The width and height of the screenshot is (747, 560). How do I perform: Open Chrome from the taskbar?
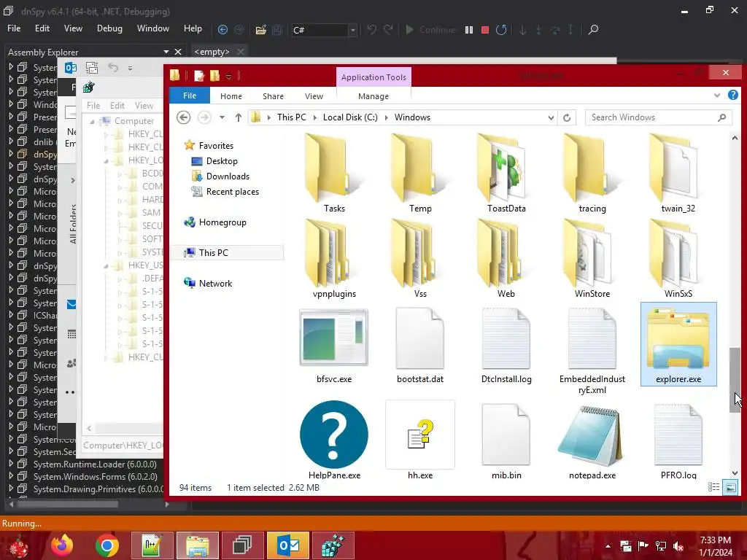[x=107, y=545]
